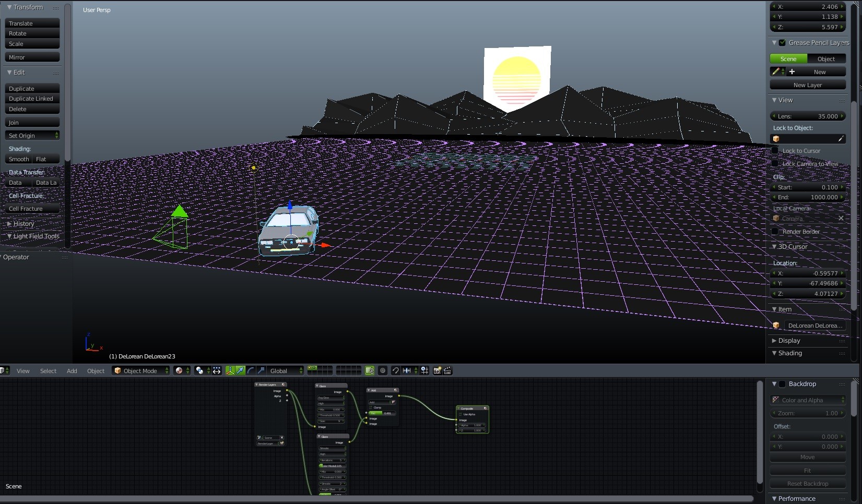This screenshot has height=504, width=862.
Task: Open the Object Mode dropdown
Action: click(x=141, y=371)
